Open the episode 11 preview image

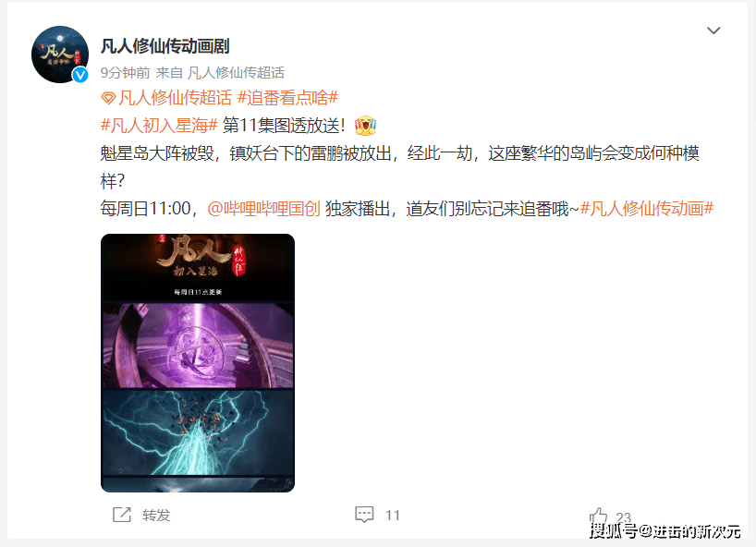tap(198, 363)
